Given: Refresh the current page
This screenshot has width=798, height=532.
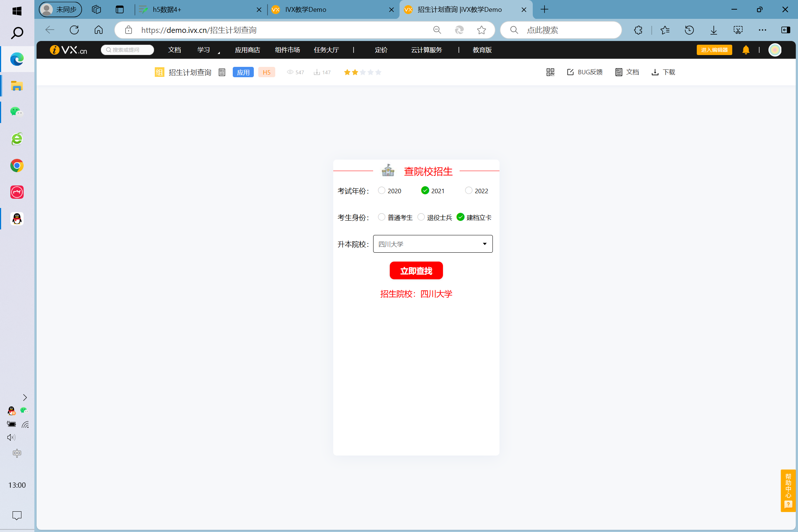Looking at the screenshot, I should (74, 30).
